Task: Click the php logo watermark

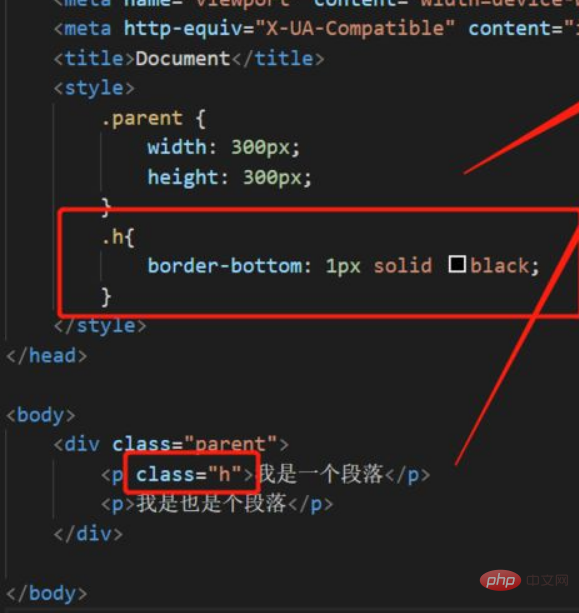Action: coord(500,580)
